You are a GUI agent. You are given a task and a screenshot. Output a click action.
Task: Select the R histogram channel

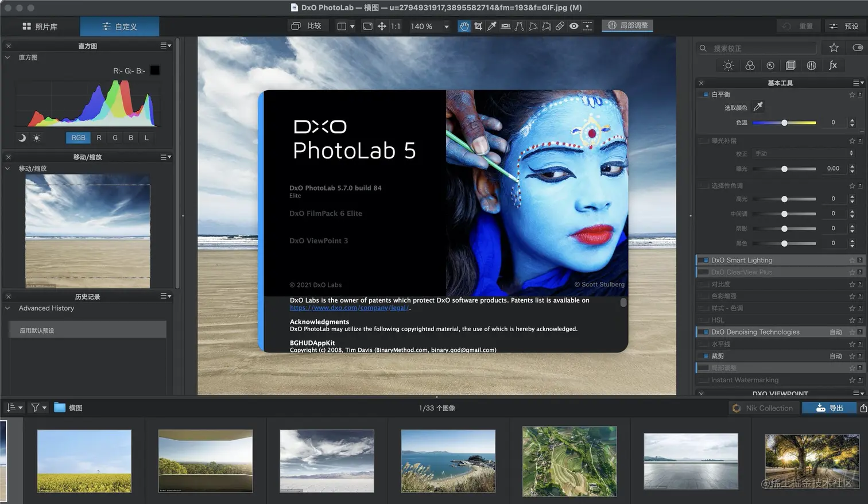(99, 138)
